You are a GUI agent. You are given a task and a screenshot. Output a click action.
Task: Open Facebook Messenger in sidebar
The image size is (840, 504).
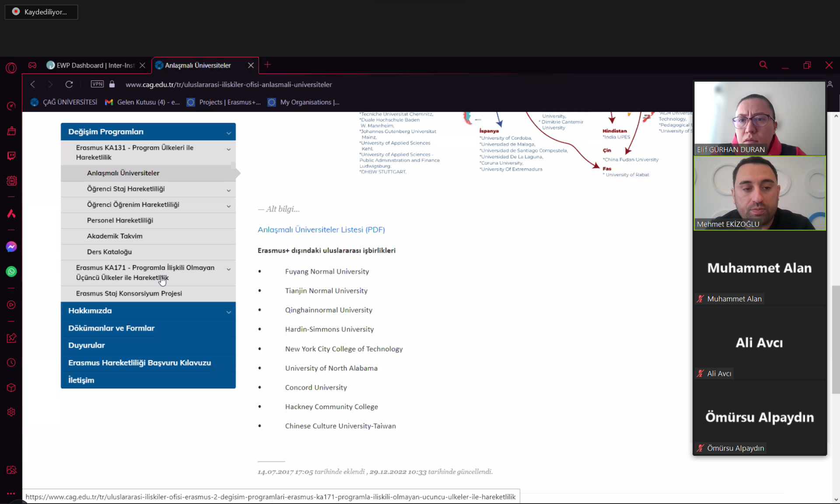[x=11, y=247]
